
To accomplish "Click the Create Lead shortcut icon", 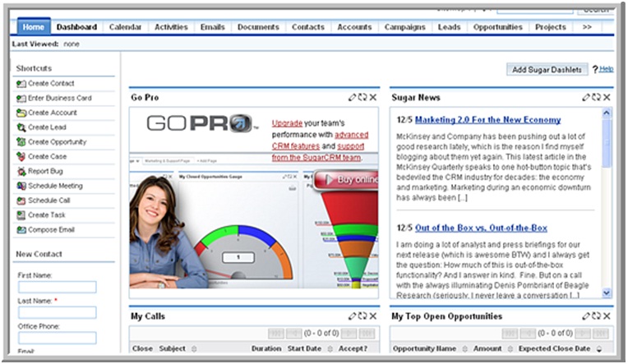I will (x=21, y=127).
